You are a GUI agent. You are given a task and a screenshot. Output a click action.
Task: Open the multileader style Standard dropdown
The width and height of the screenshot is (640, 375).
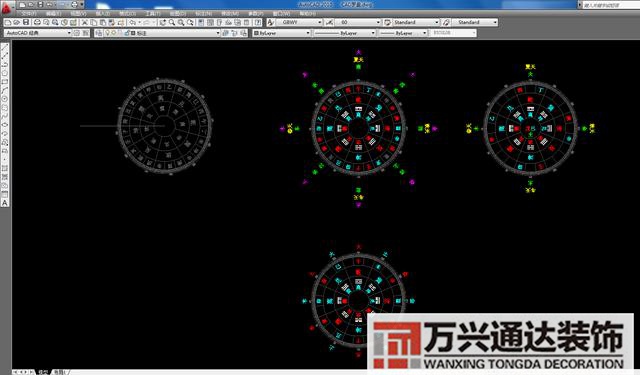tap(475, 22)
